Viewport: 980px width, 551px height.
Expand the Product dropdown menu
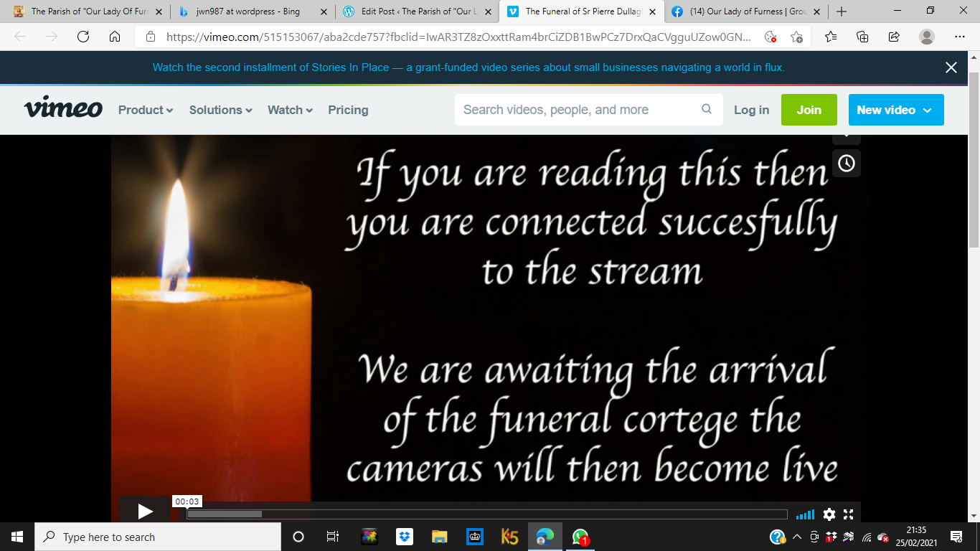(146, 110)
